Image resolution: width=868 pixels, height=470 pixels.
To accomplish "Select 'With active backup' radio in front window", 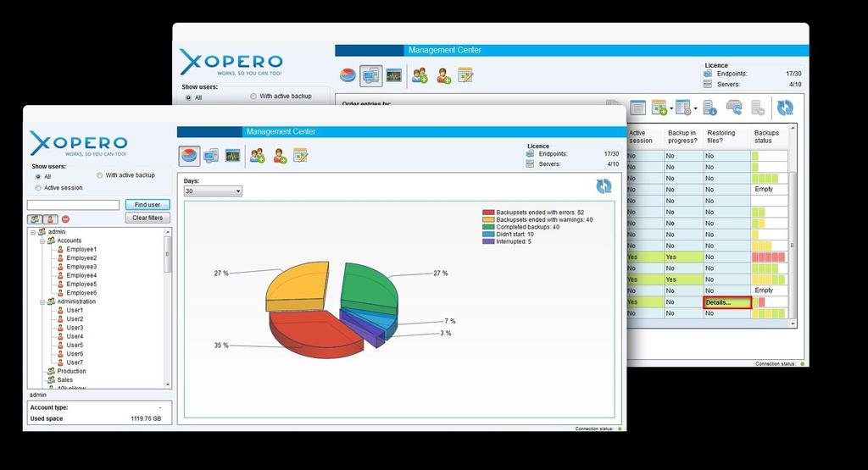I will click(x=100, y=175).
